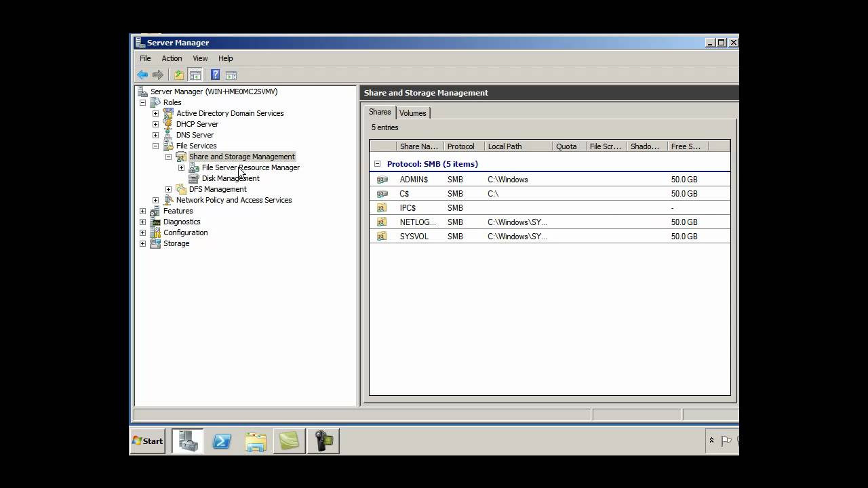Collapse the Protocol: SMB group
The height and width of the screenshot is (488, 868).
[x=378, y=164]
